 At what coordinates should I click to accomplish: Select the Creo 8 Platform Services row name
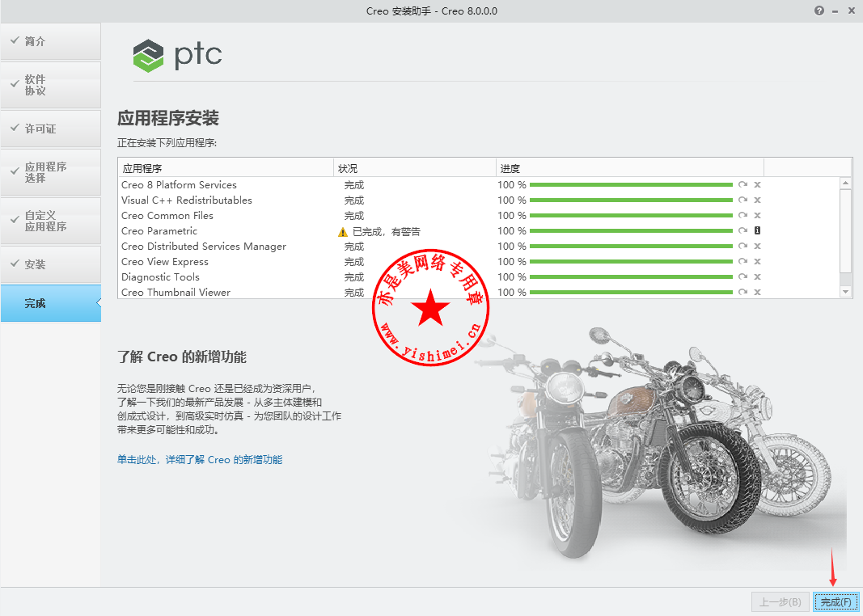tap(179, 185)
